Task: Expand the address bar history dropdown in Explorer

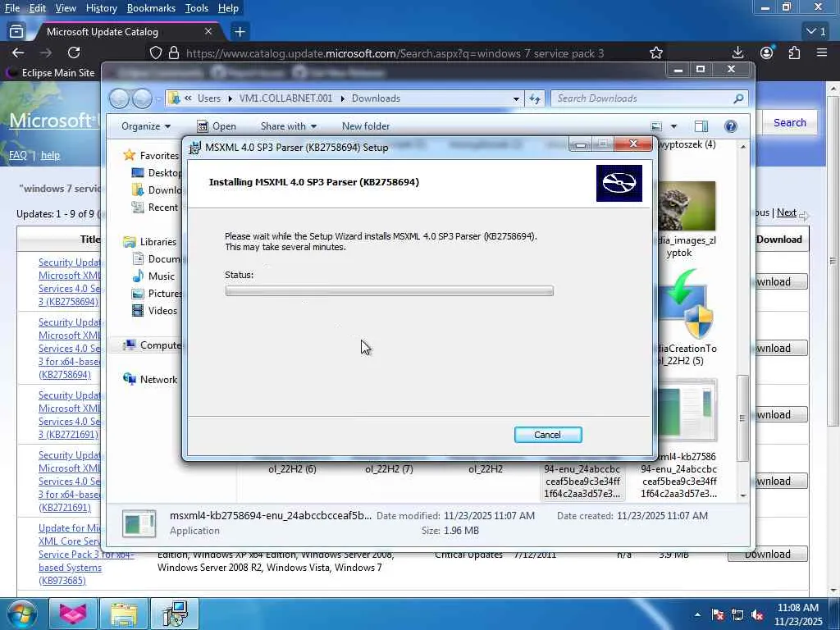Action: pos(516,98)
